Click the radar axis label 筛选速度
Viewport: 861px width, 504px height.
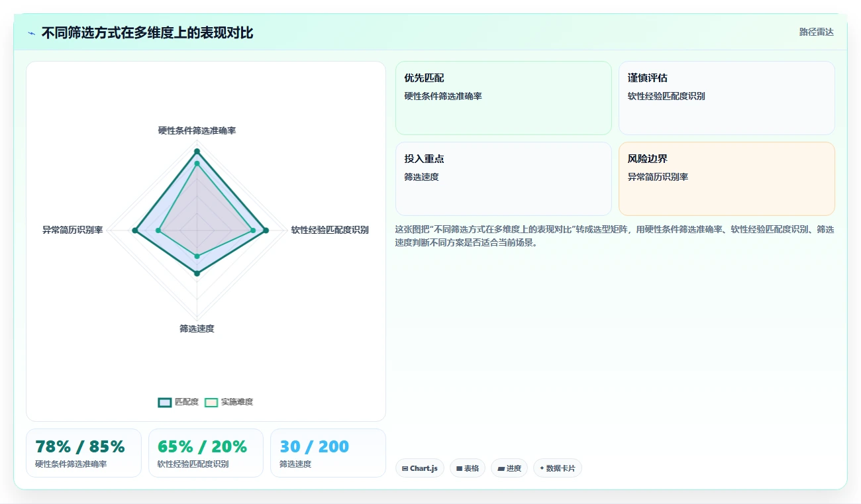coord(197,328)
